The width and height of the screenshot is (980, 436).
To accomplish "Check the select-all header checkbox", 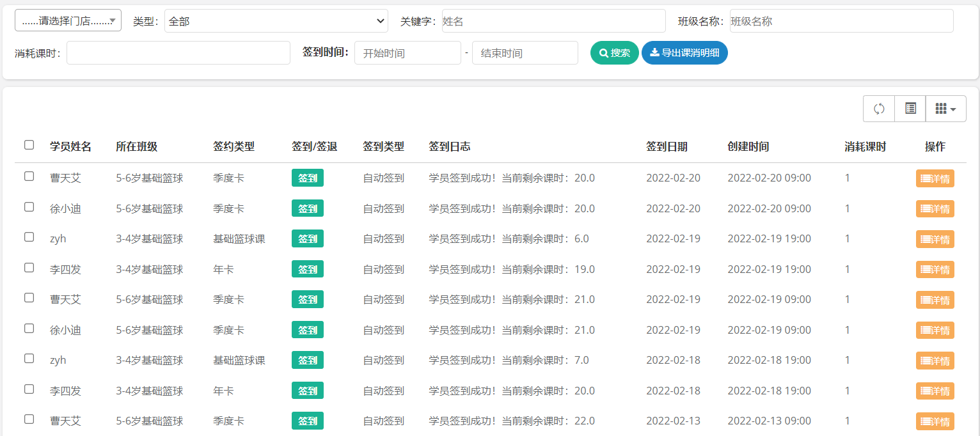I will (x=29, y=145).
